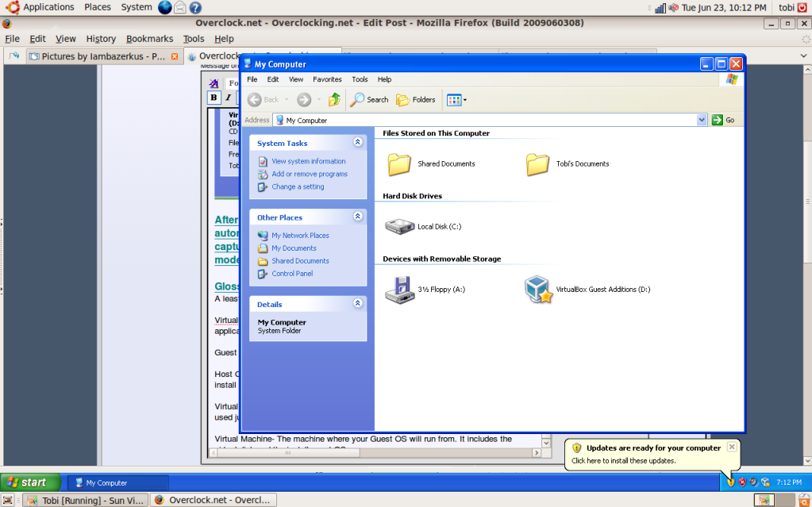Click the Windows XP start button
The height and width of the screenshot is (507, 812).
pos(30,482)
